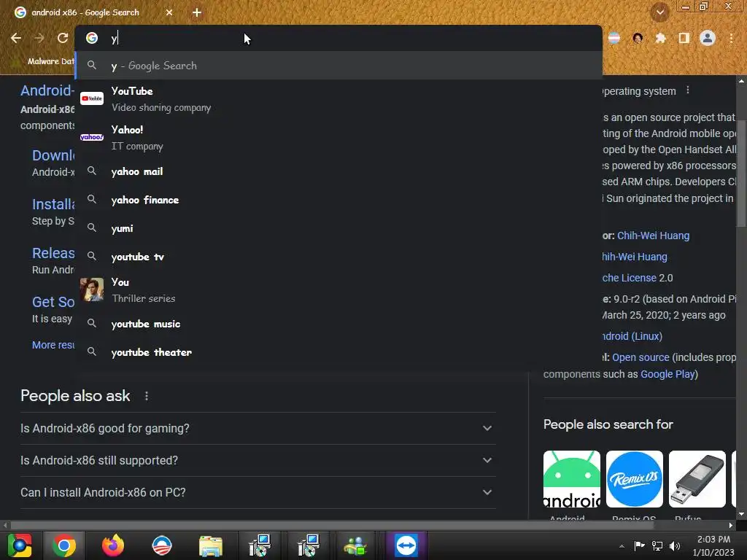Open a new browser tab

197,13
